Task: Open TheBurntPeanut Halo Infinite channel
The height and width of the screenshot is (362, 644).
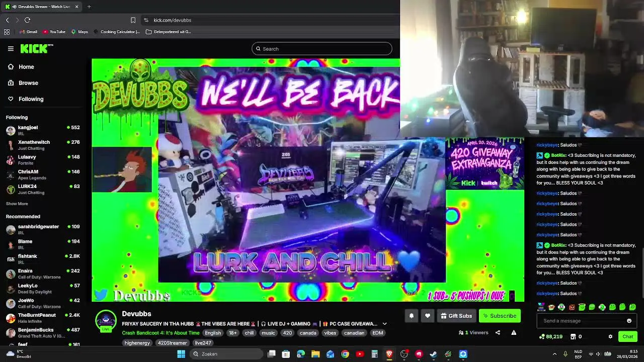Action: [43, 318]
